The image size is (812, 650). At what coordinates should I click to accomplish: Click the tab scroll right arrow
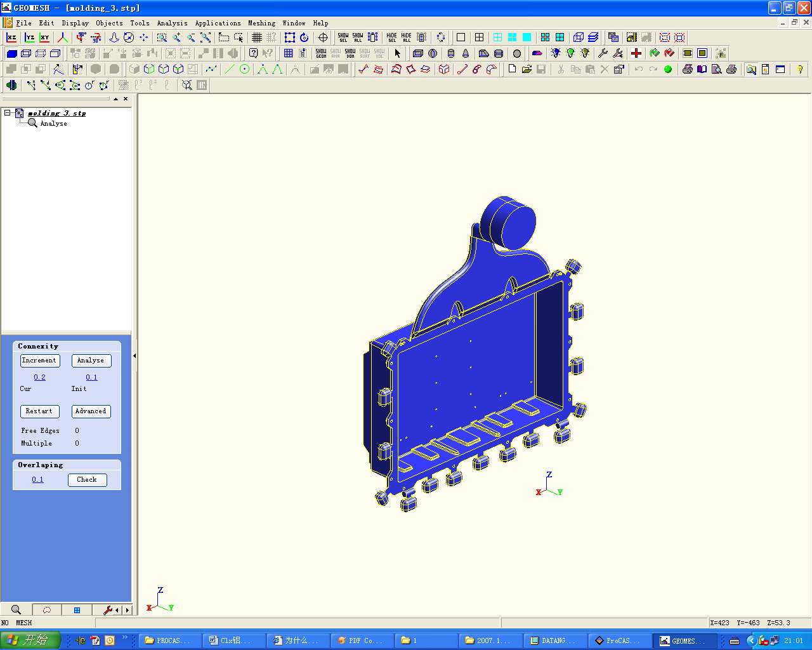(x=128, y=610)
